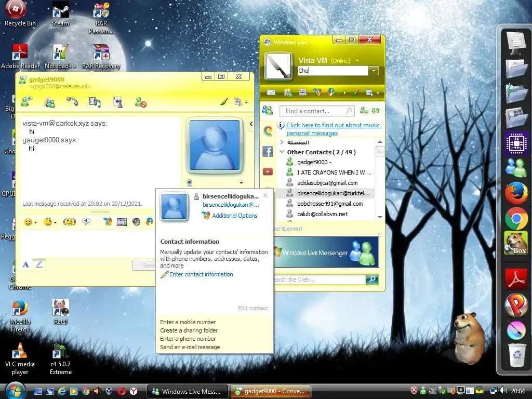
Task: Switch to handwriting pen mode
Action: click(39, 264)
